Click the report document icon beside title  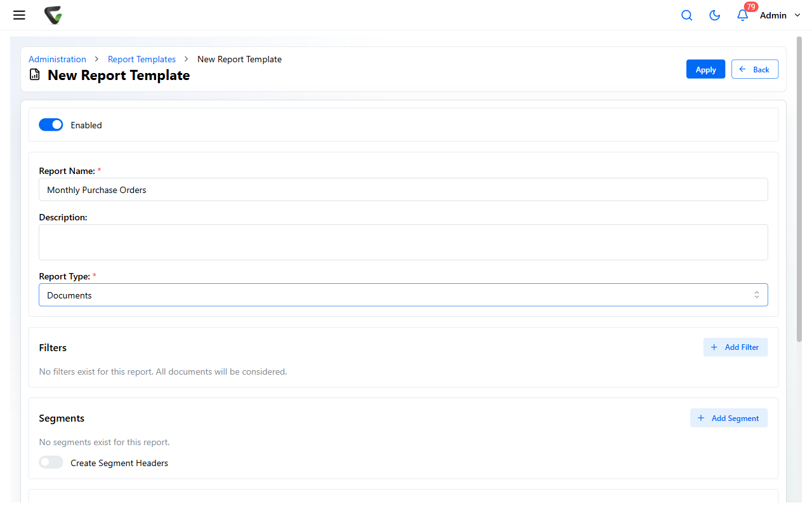(35, 75)
